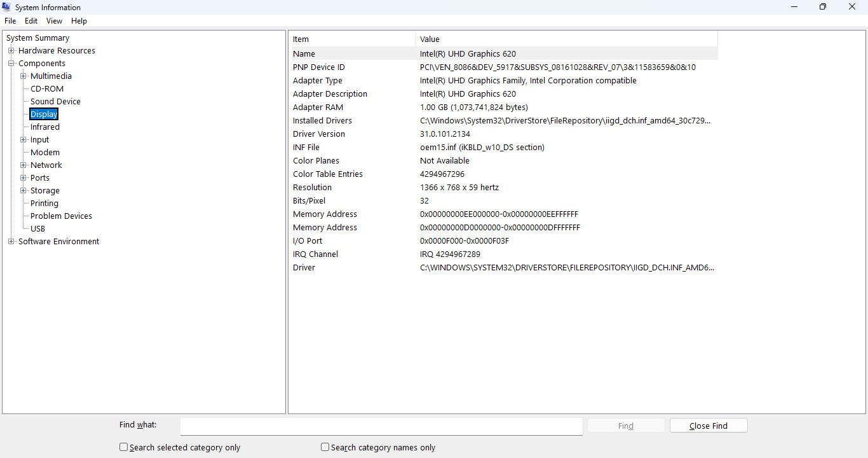
Task: Expand the Hardware Resources node
Action: coord(11,51)
